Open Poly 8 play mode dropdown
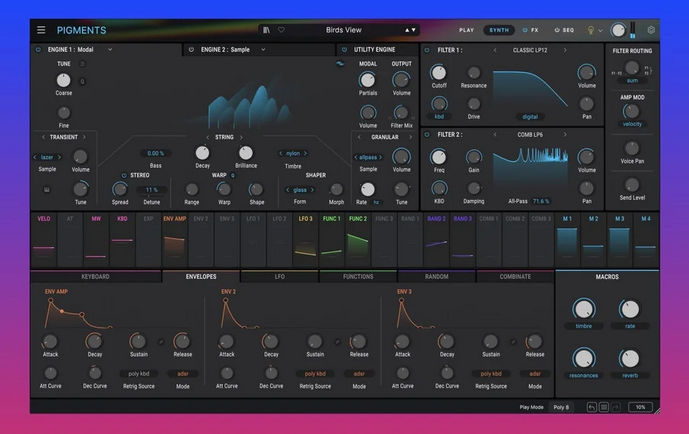The height and width of the screenshot is (434, 689). pyautogui.click(x=562, y=407)
